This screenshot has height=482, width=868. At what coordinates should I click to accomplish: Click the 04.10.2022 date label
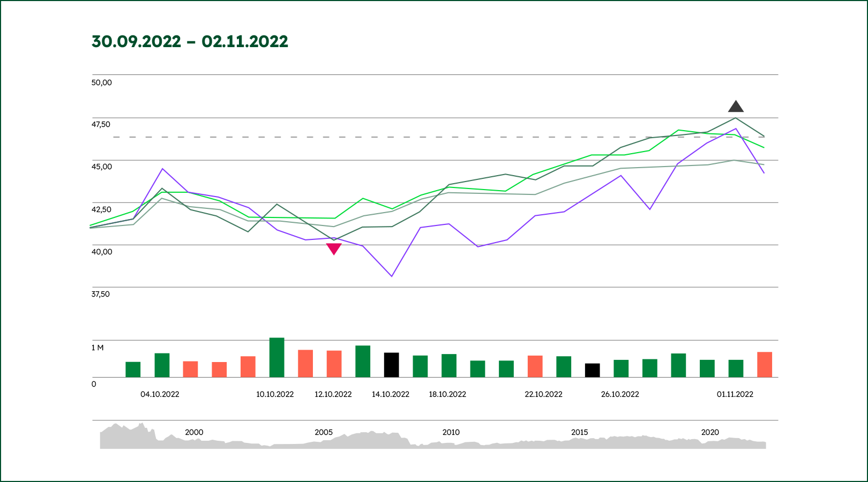coord(160,394)
